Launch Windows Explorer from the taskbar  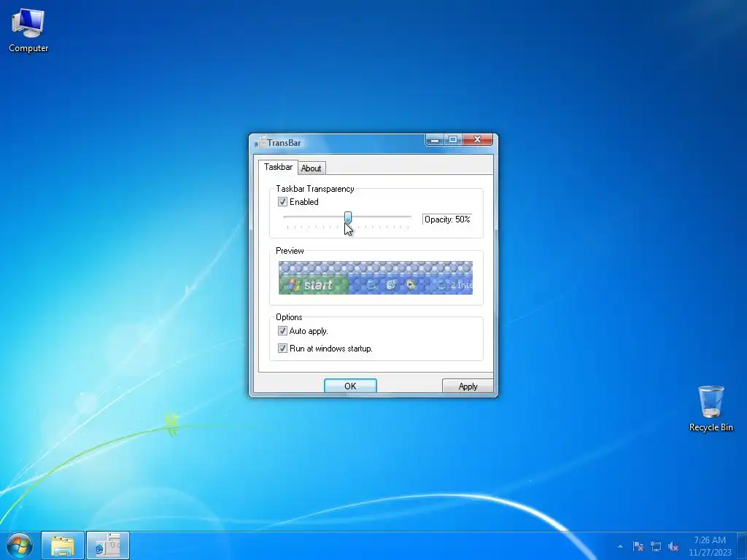tap(63, 545)
